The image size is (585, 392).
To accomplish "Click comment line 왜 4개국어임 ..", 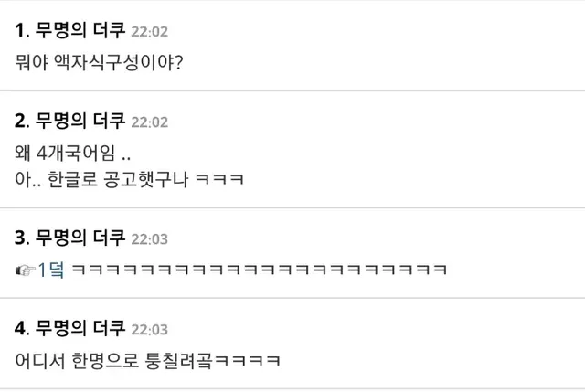I will click(73, 153).
